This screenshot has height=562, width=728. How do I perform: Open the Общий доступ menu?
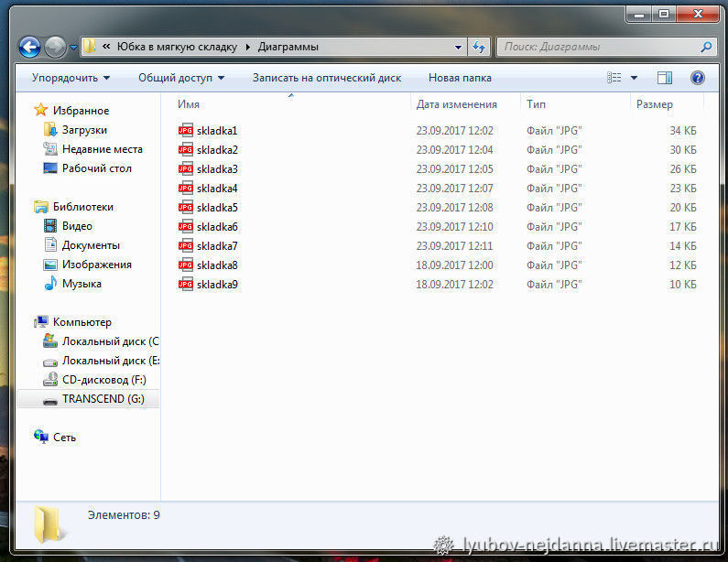coord(181,78)
